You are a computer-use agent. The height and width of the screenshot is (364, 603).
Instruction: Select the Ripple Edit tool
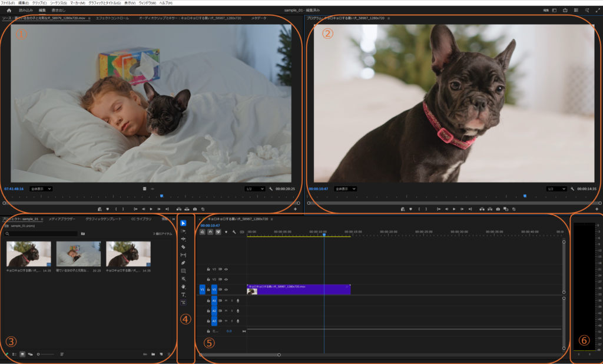click(x=183, y=239)
